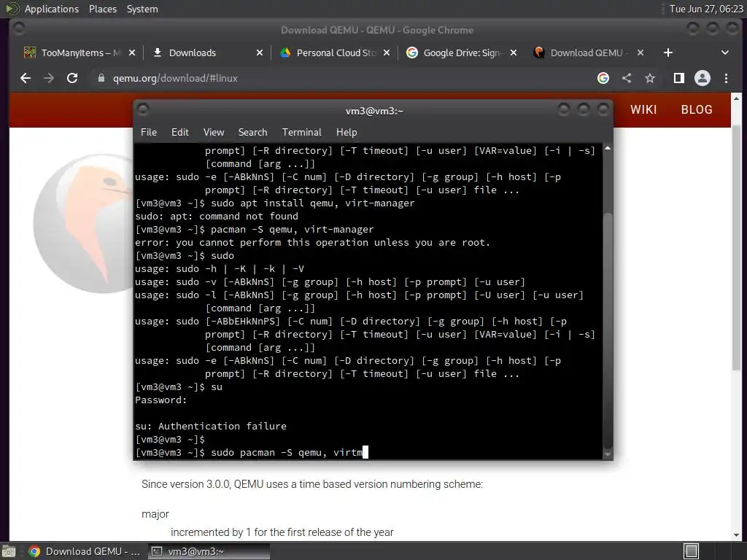Click the Chrome window menu icon
The image size is (747, 560).
click(19, 29)
